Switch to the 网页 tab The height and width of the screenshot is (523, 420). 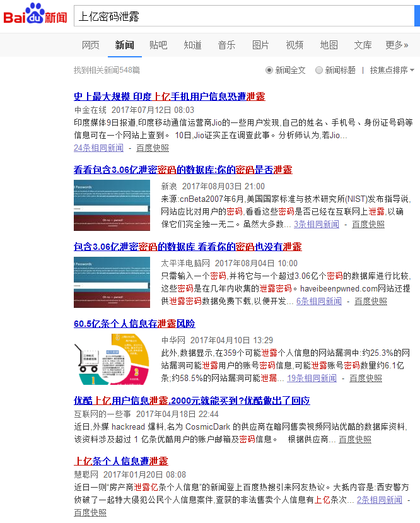(x=90, y=45)
